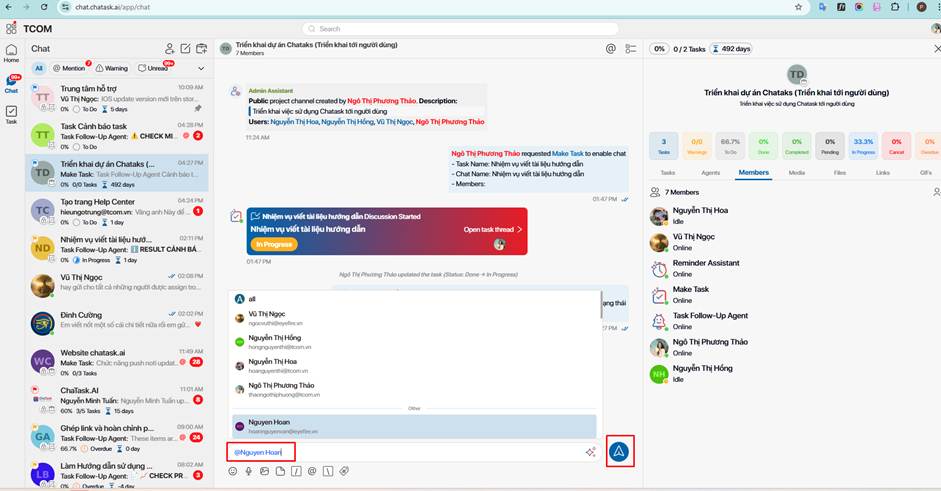Screen dimensions: 941x491
Task: Go back in the browser
Action: [x=8, y=7]
